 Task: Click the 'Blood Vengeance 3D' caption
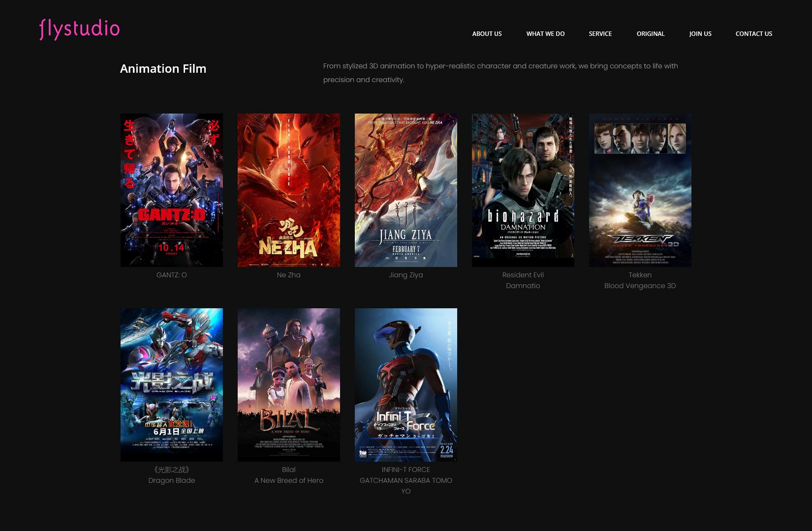coord(640,286)
